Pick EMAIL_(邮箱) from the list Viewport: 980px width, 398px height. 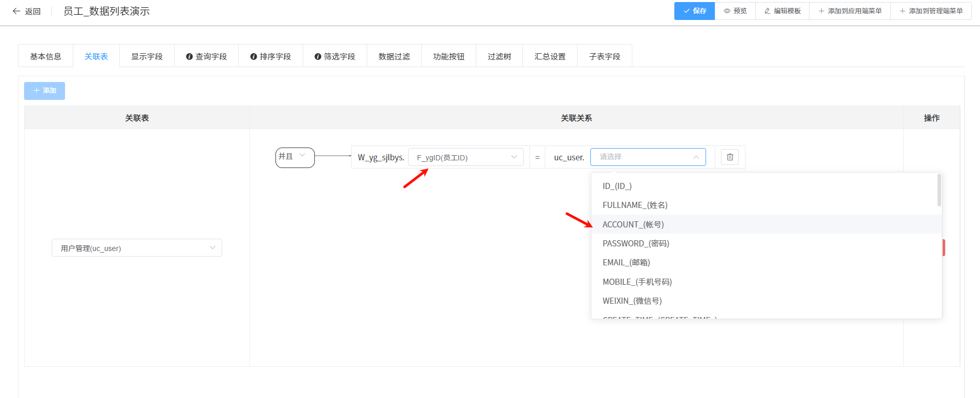[x=766, y=262]
